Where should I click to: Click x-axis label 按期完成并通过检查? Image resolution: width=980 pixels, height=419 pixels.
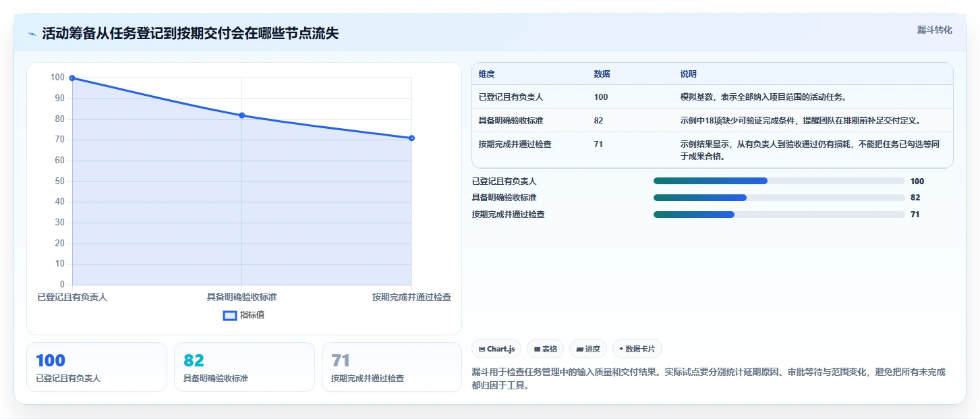(x=411, y=297)
